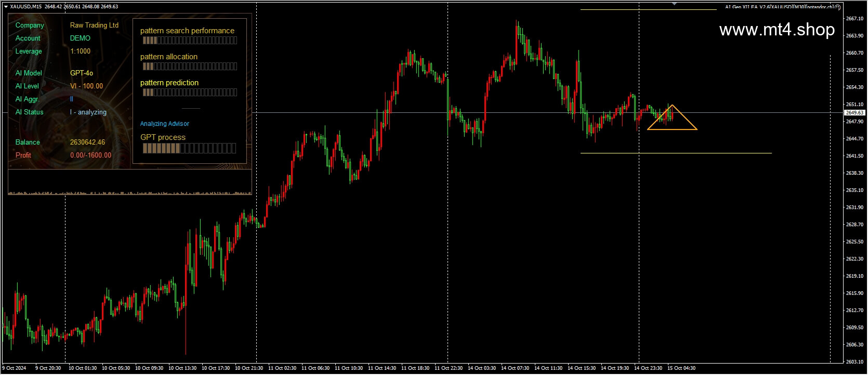The width and height of the screenshot is (868, 375).
Task: Click the 'AI Model' label
Action: (x=29, y=73)
